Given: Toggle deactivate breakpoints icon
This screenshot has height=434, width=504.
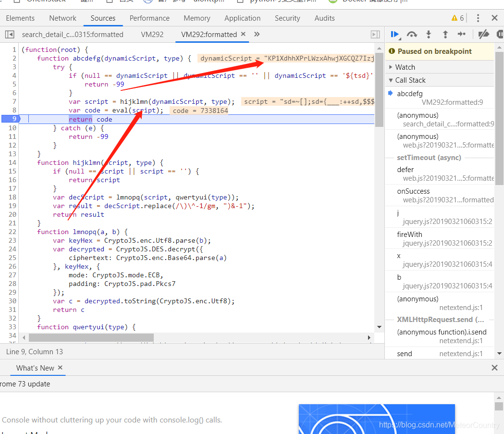Looking at the screenshot, I should pos(483,34).
